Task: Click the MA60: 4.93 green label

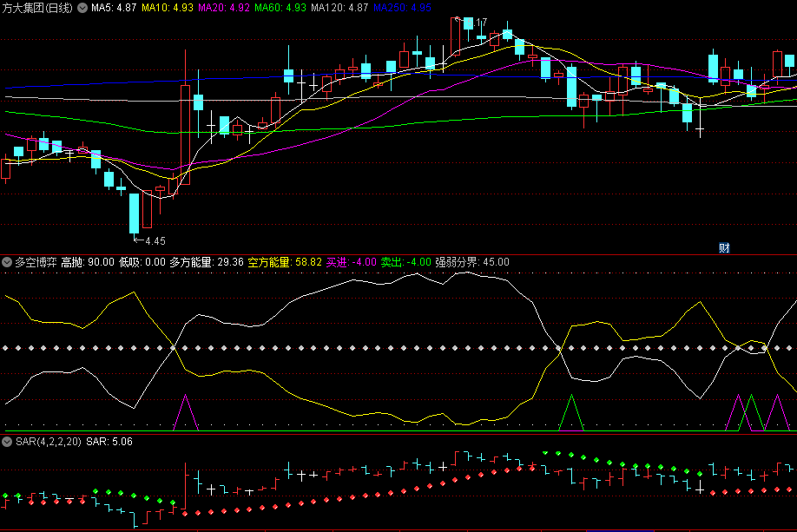Action: [280, 8]
